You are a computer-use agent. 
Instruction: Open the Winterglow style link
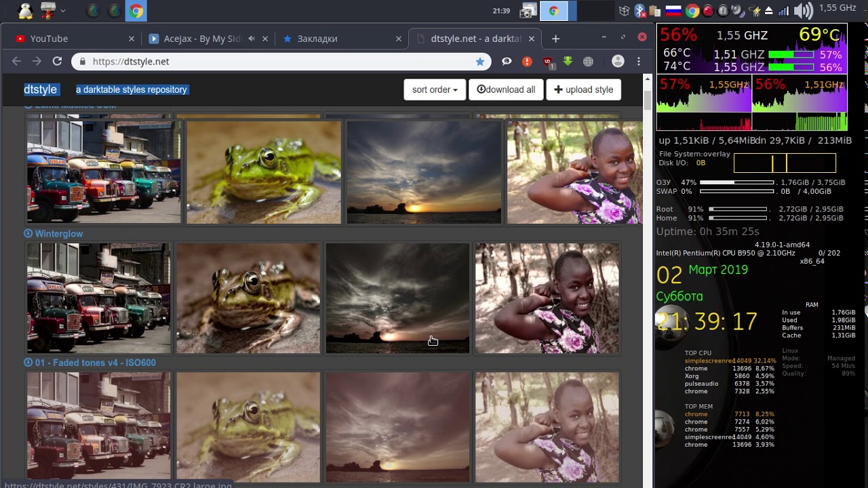(59, 234)
